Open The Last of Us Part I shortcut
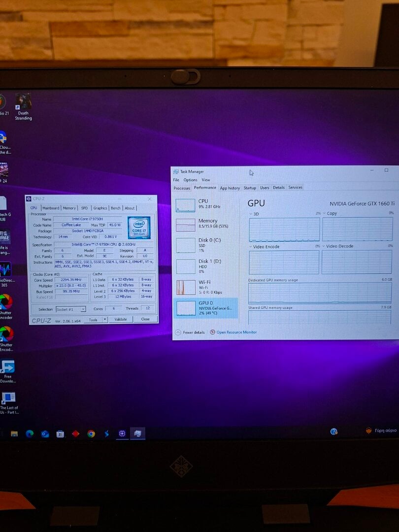This screenshot has width=399, height=532. (8, 404)
